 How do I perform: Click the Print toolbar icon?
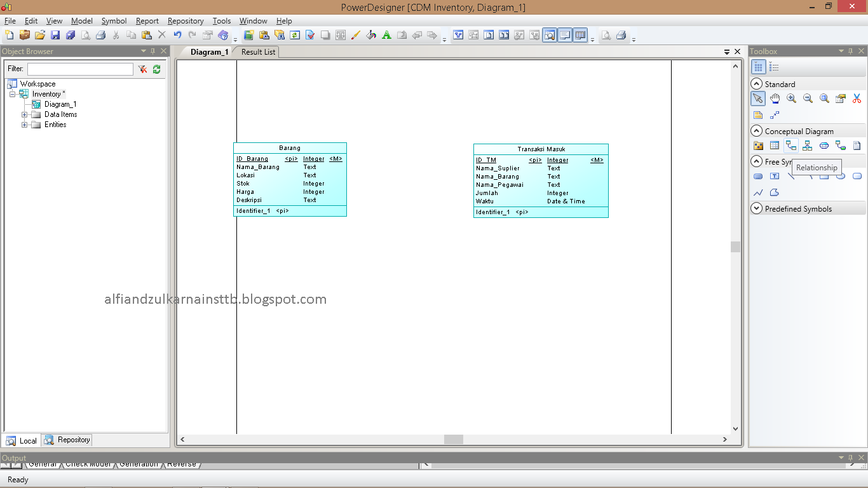coord(102,35)
